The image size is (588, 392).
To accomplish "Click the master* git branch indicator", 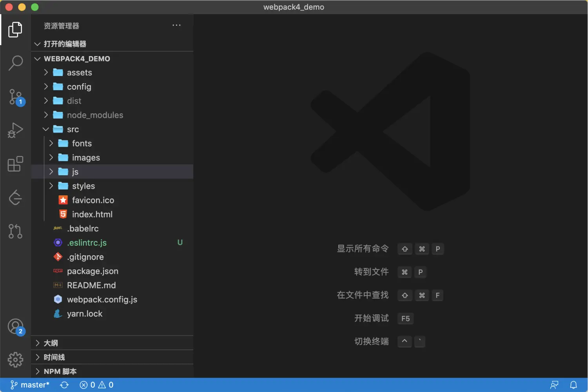I will point(30,385).
